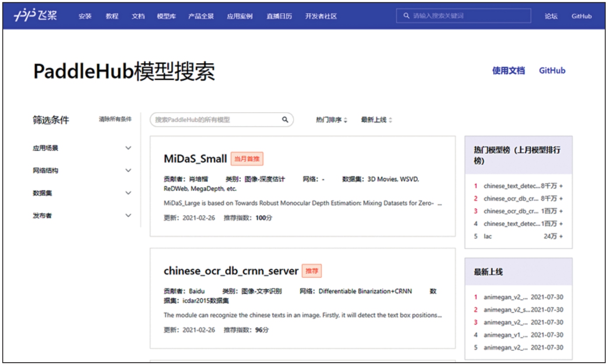Toggle 热门排序 sort arrows
The height and width of the screenshot is (364, 608).
(x=346, y=120)
